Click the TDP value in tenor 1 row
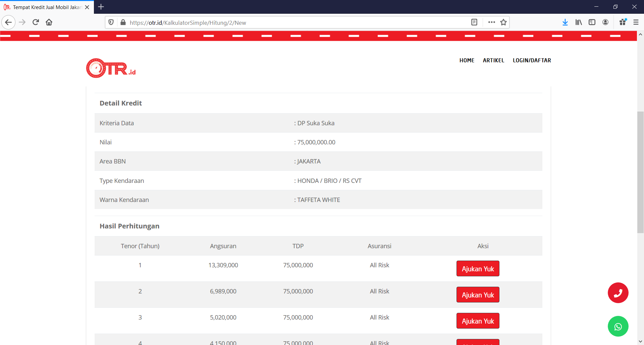644x345 pixels. coord(298,265)
